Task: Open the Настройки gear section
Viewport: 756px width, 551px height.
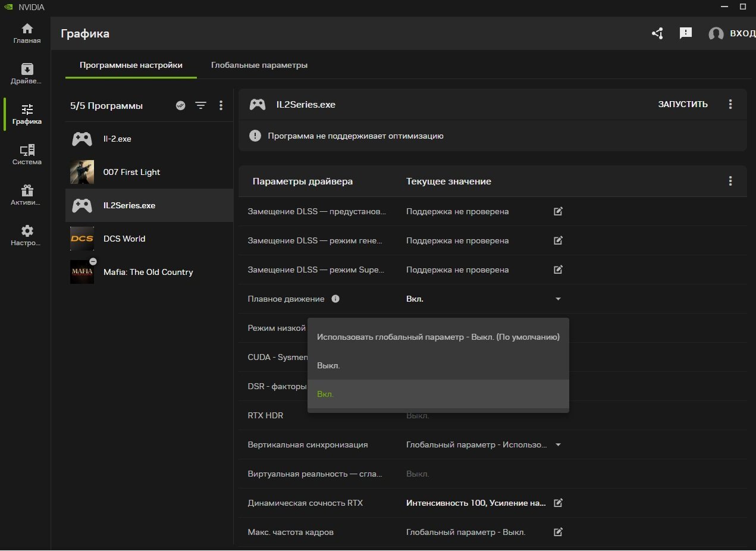Action: [27, 236]
